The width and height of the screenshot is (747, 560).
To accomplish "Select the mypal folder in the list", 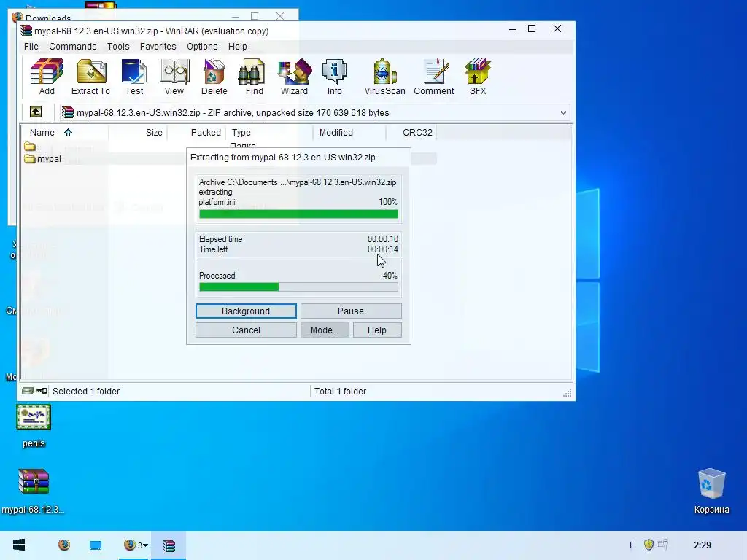I will [x=43, y=158].
